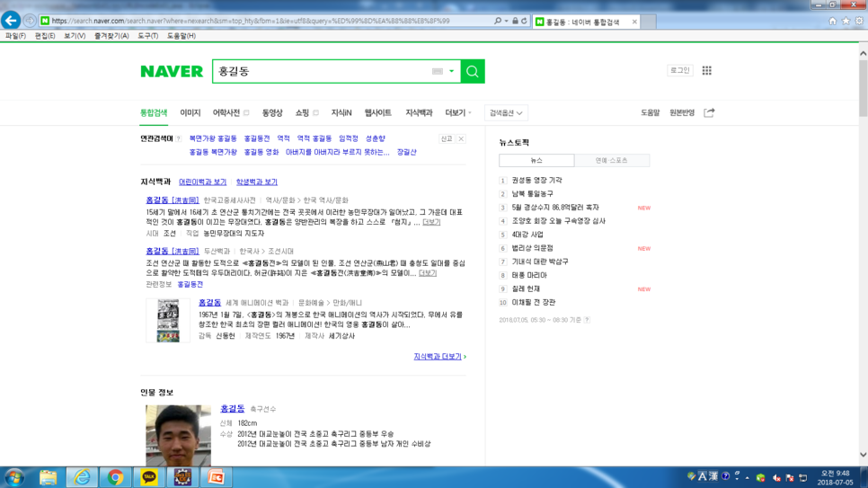Open the on-screen keyboard icon in search box
Image resolution: width=868 pixels, height=488 pixels.
click(438, 72)
